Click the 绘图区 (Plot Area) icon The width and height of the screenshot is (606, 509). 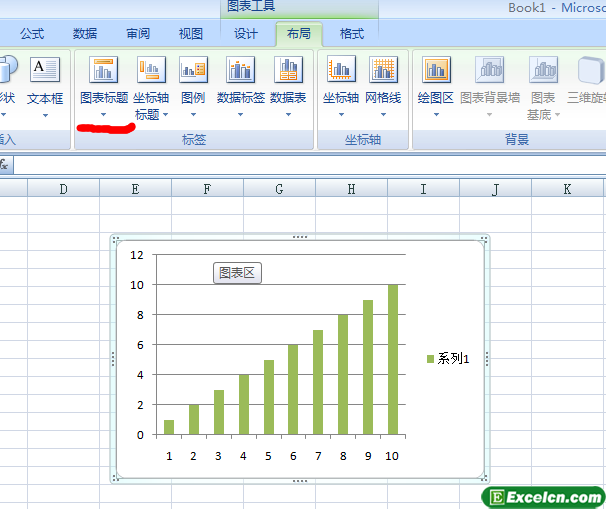(436, 70)
